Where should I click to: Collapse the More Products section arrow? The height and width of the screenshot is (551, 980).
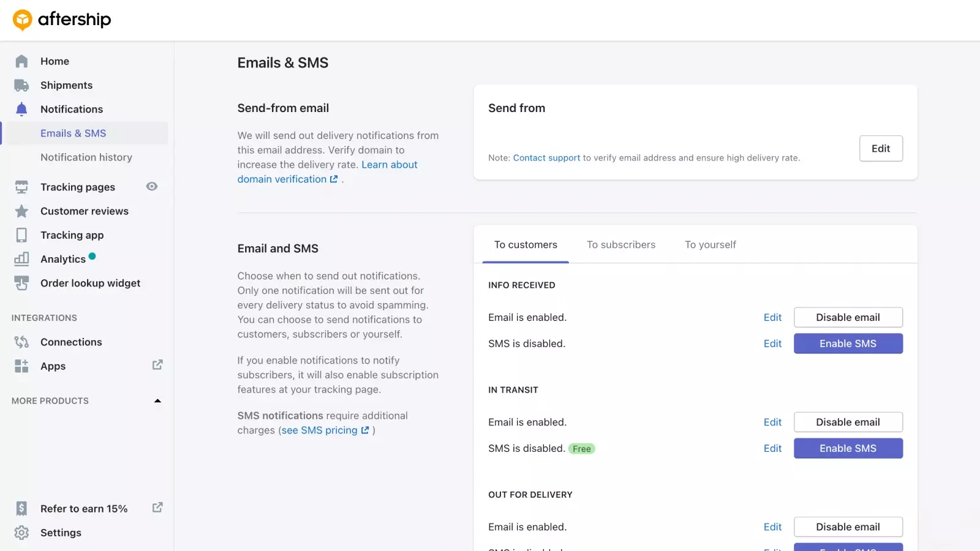(157, 401)
